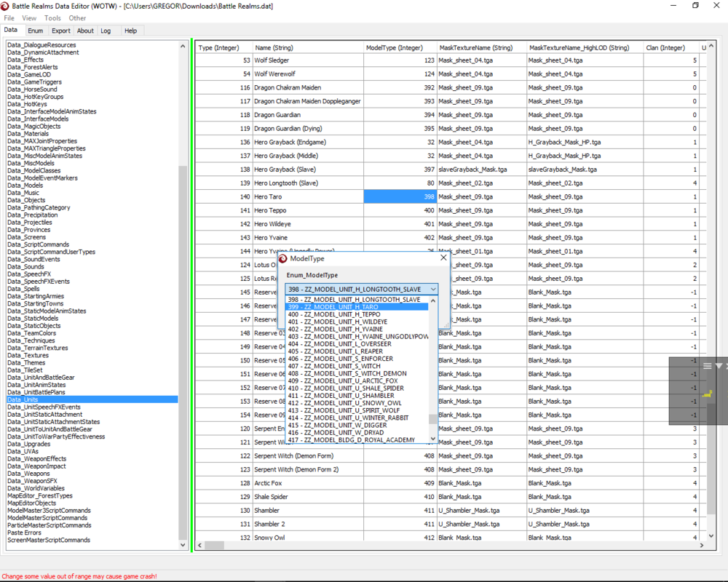This screenshot has height=582, width=728.
Task: Click the Type (Integer) column header
Action: click(223, 48)
